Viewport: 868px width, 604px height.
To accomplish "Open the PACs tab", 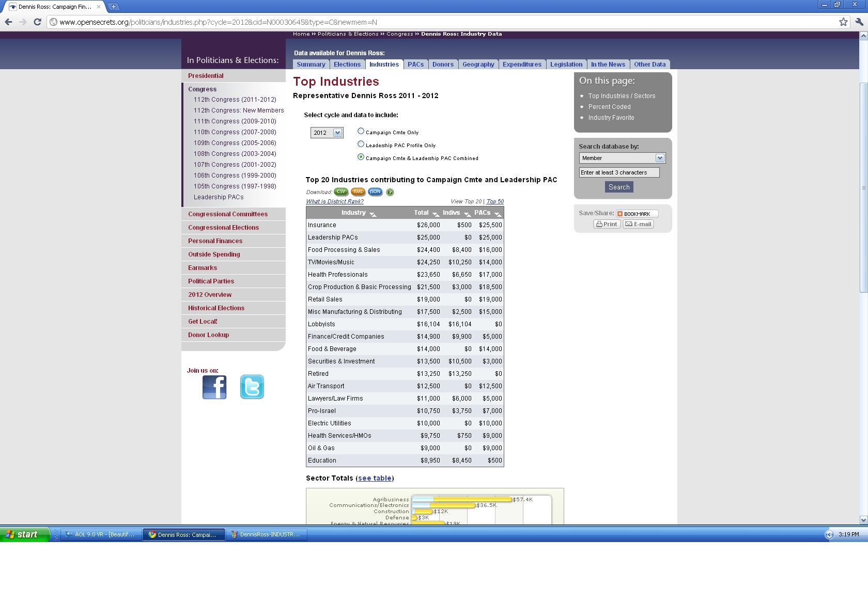I will tap(415, 65).
